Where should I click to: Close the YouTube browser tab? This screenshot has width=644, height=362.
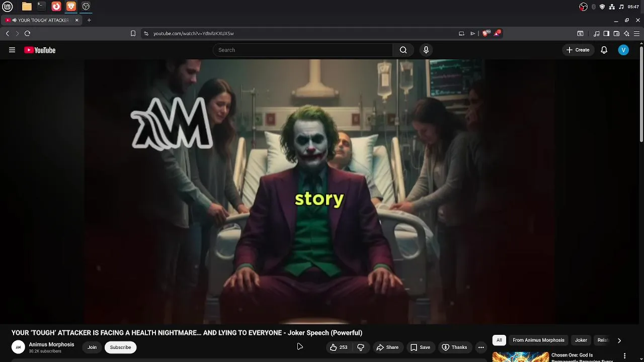click(x=77, y=20)
